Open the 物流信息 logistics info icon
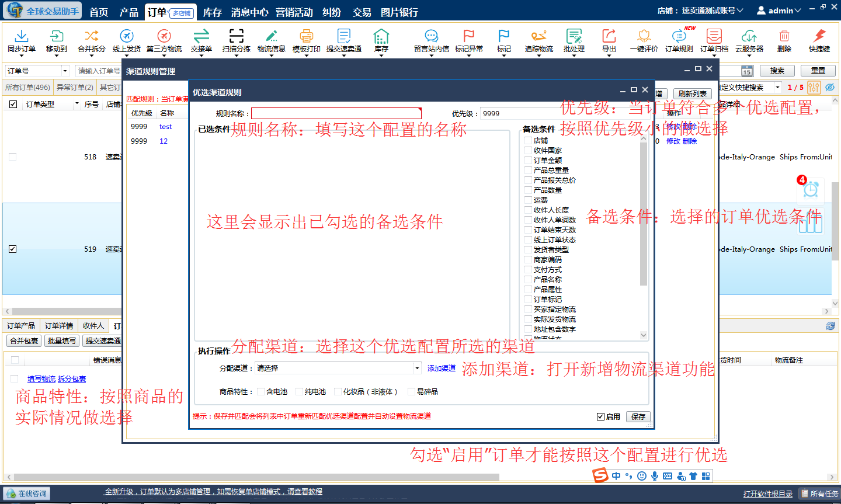The image size is (841, 504). 272,36
